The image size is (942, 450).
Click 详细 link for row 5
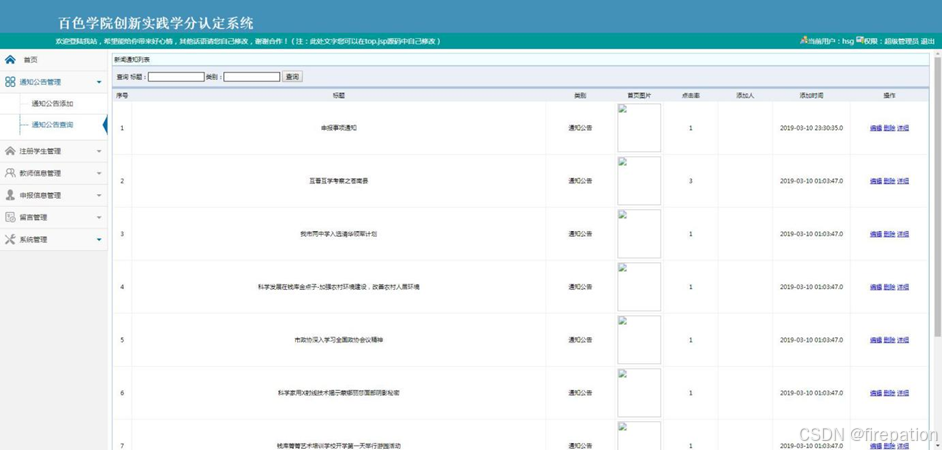903,340
